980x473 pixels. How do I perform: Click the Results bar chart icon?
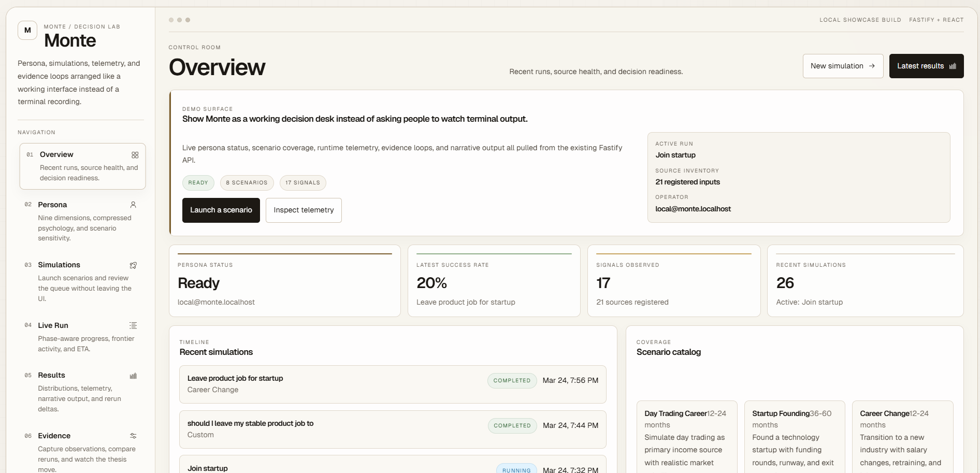[133, 376]
